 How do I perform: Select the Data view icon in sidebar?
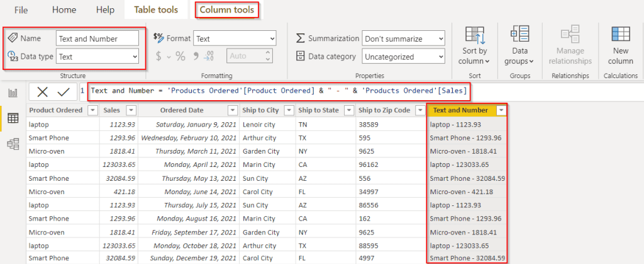tap(13, 118)
